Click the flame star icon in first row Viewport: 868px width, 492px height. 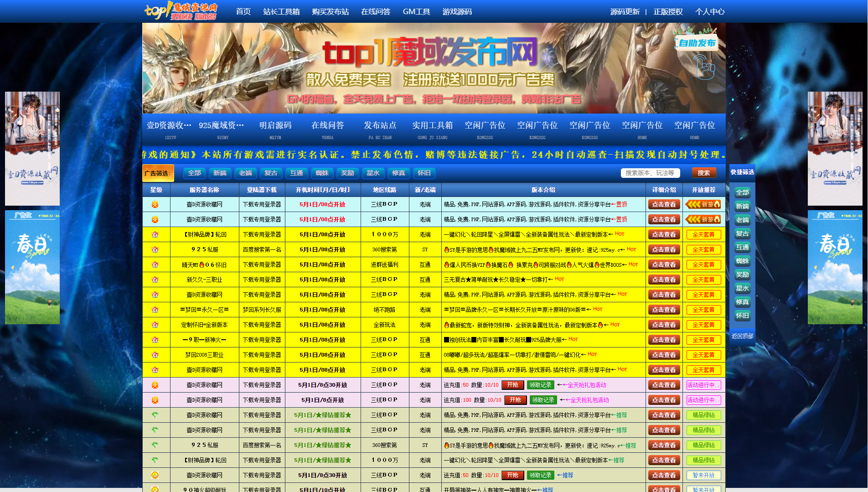pyautogui.click(x=155, y=204)
